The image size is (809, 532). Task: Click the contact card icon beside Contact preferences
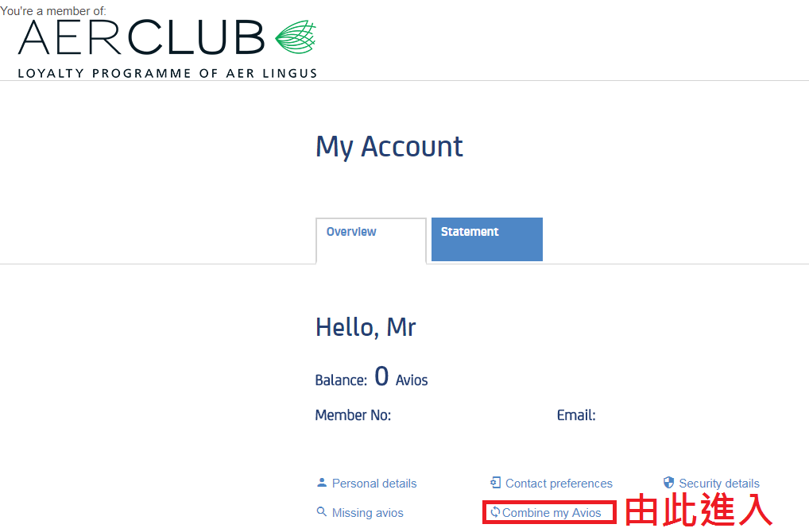(495, 483)
